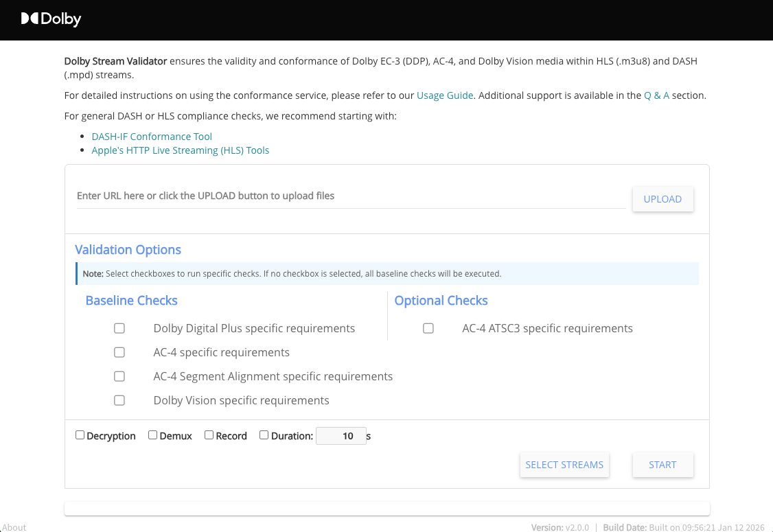
Task: Toggle AC-4 Segment Alignment requirements checkbox
Action: pyautogui.click(x=119, y=377)
